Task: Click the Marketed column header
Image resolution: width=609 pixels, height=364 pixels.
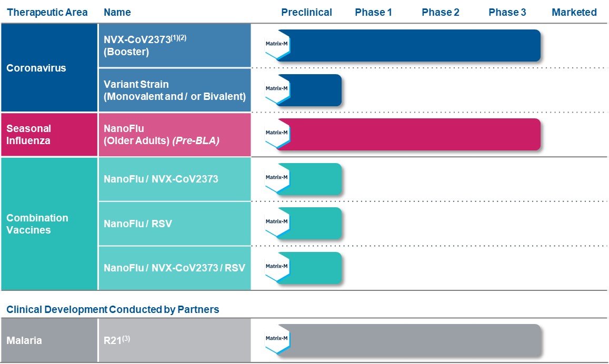Action: (x=574, y=12)
